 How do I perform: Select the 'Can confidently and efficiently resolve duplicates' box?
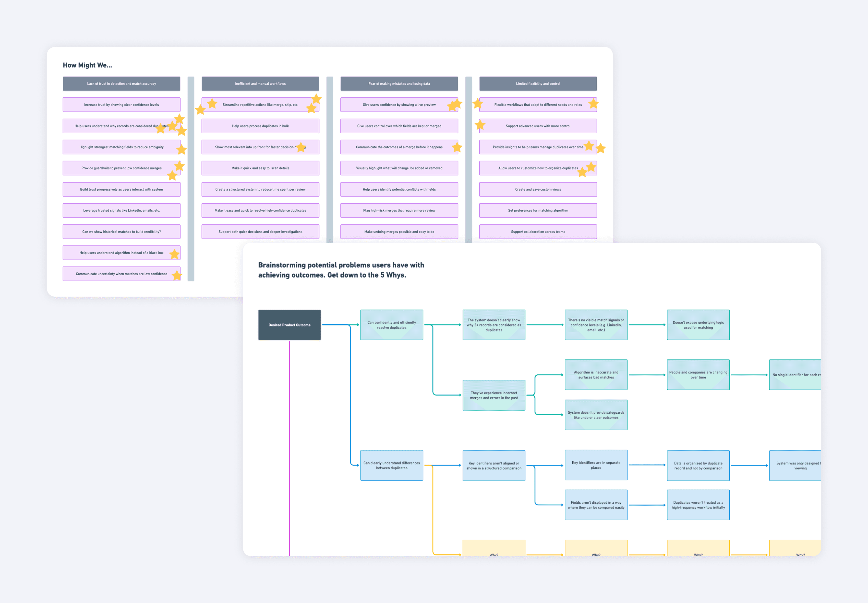(392, 325)
